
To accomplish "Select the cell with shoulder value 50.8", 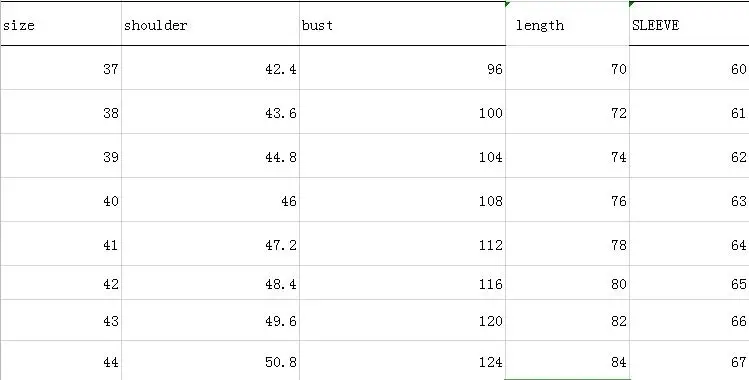I will pos(210,360).
